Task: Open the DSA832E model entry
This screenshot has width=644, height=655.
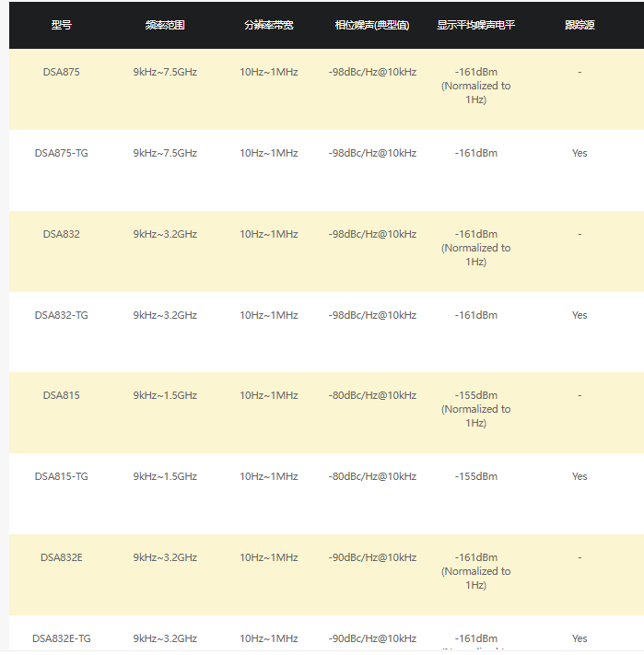Action: pyautogui.click(x=61, y=557)
